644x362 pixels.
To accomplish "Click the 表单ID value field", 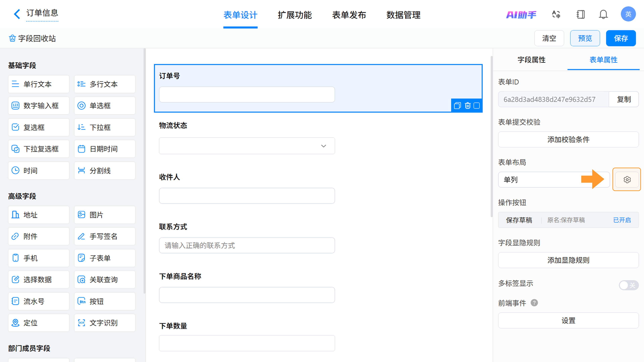I will [x=553, y=99].
